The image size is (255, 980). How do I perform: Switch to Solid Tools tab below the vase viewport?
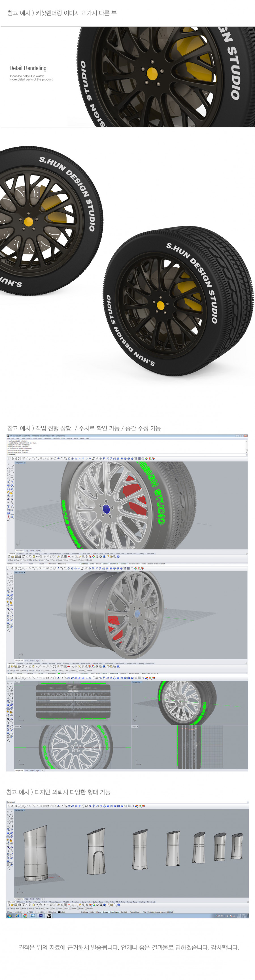click(110, 902)
